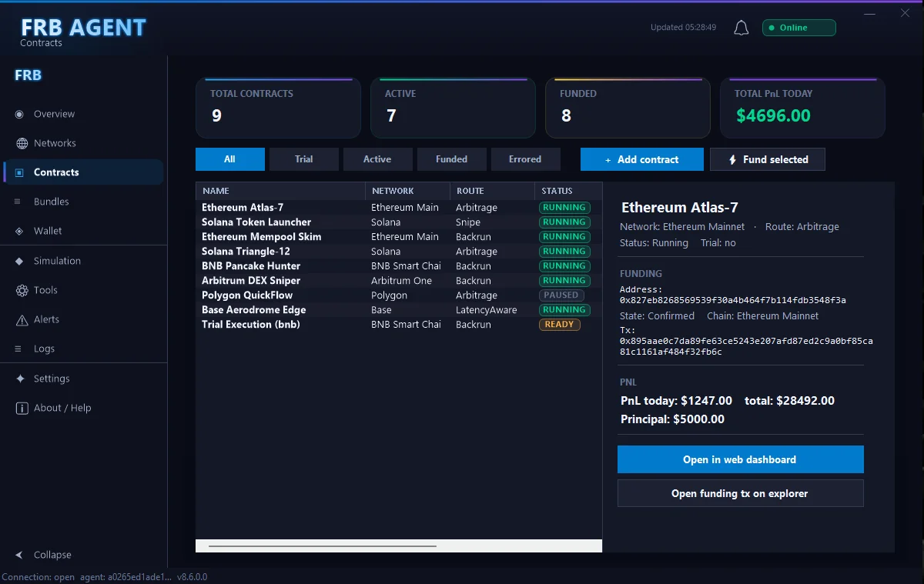Click the Alerts warning triangle icon
924x584 pixels.
click(22, 319)
